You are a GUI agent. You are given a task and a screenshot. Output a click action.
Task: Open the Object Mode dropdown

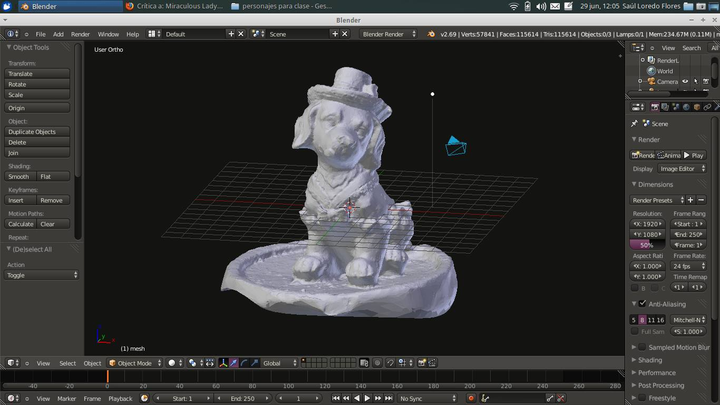[x=134, y=363]
